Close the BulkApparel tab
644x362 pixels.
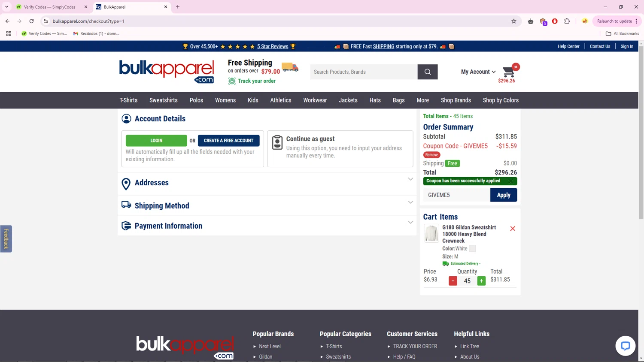pos(166,7)
